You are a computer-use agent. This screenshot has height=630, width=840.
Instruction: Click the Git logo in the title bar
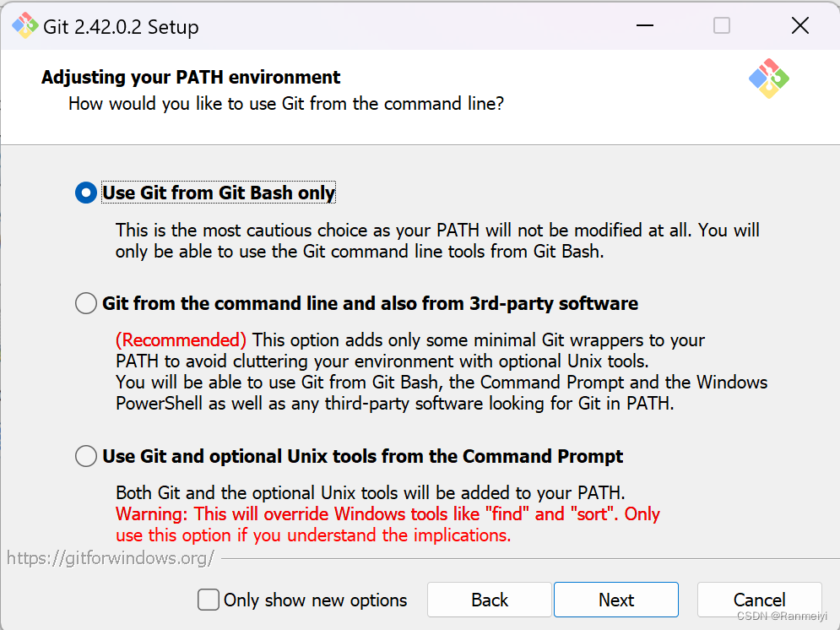tap(24, 25)
